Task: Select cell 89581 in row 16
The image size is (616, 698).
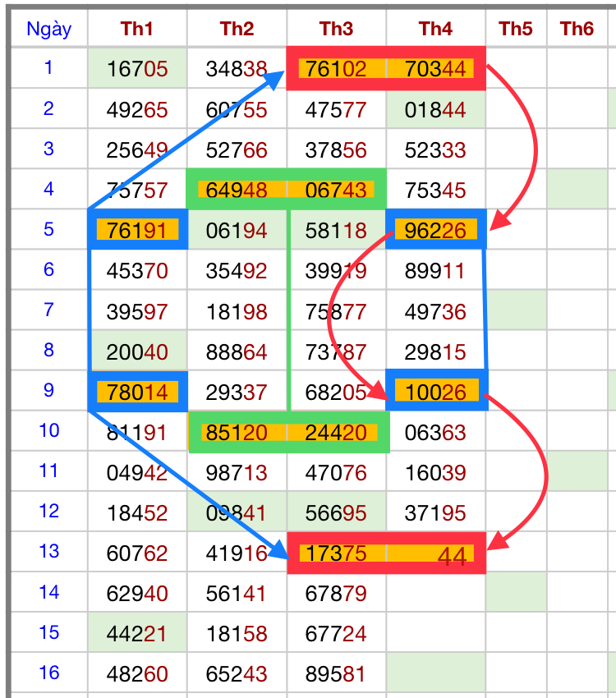Action: tap(336, 673)
